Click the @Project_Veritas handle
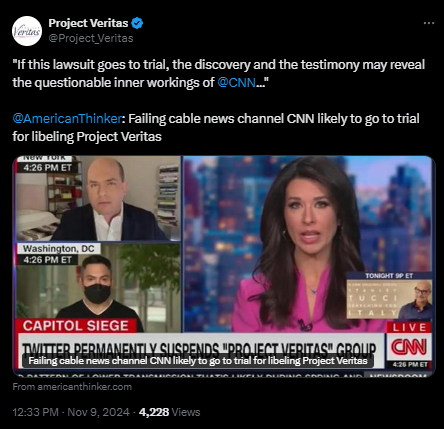444x429 pixels. [x=91, y=38]
